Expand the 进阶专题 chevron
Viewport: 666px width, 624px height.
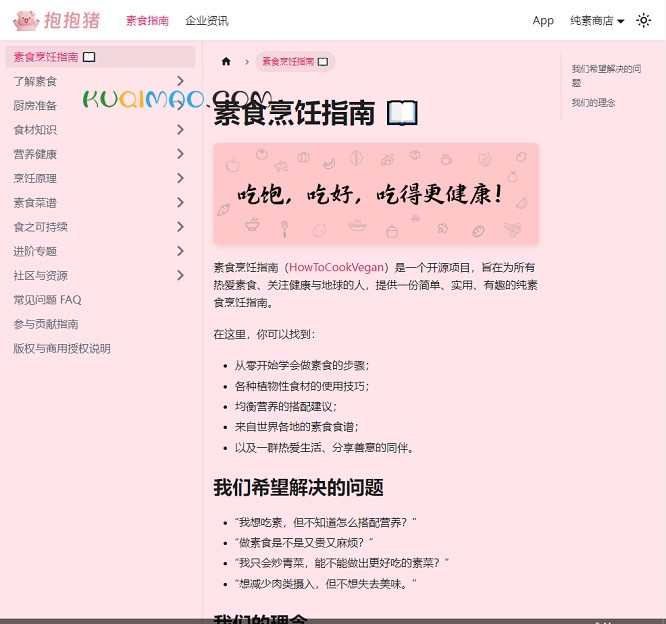tap(181, 251)
